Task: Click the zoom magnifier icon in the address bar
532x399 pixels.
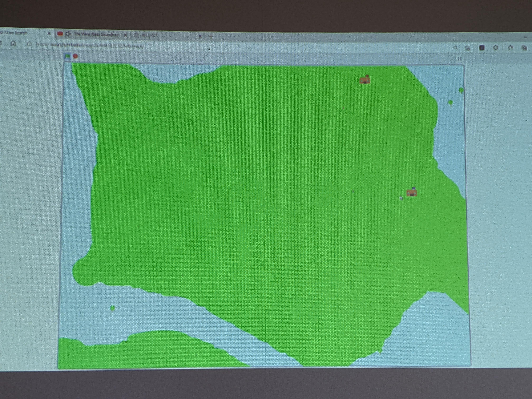Action: 455,48
